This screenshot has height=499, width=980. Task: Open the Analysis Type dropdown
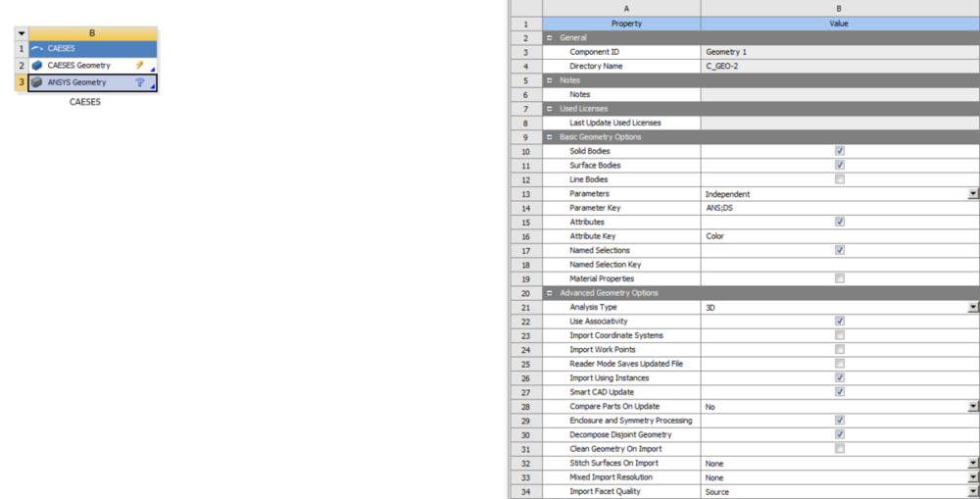pyautogui.click(x=973, y=307)
